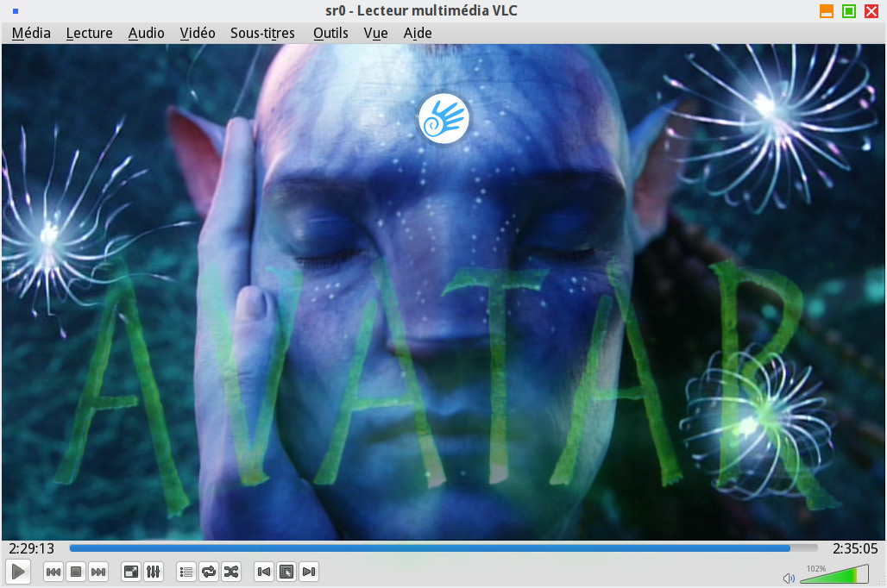
Task: Open the Outils menu
Action: coord(330,34)
